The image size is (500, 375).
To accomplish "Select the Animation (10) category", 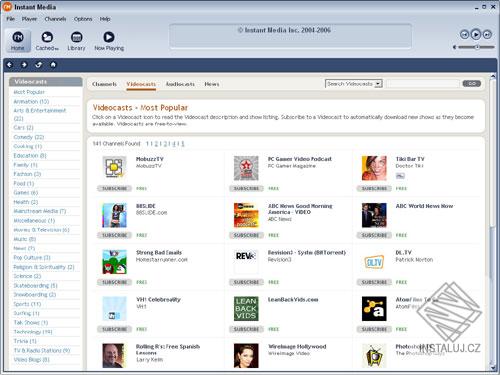I will pos(31,101).
